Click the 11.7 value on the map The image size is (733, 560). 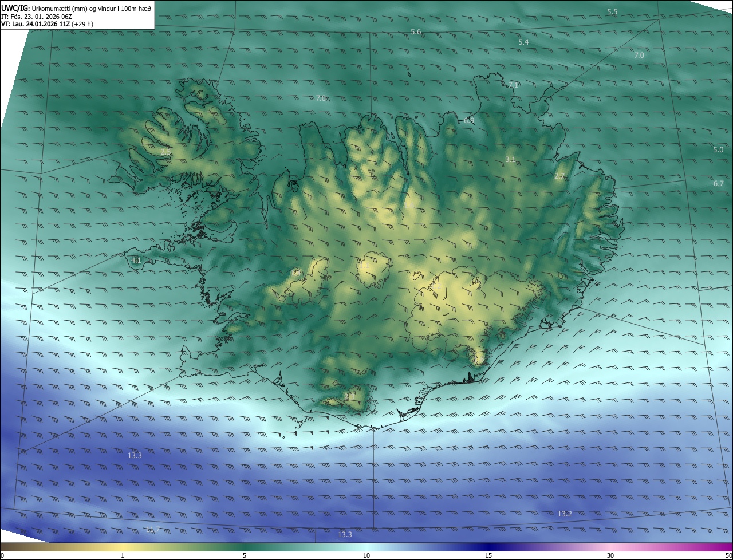click(x=152, y=530)
